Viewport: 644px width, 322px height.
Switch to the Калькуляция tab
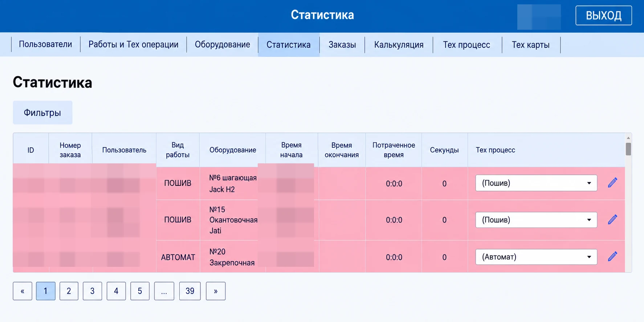click(x=399, y=45)
